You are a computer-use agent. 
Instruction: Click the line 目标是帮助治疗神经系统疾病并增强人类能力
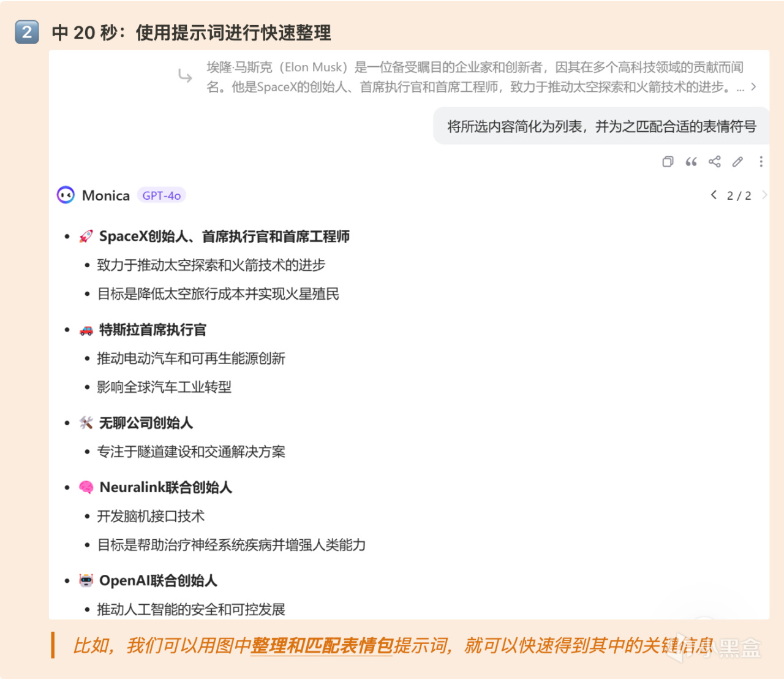[x=232, y=545]
